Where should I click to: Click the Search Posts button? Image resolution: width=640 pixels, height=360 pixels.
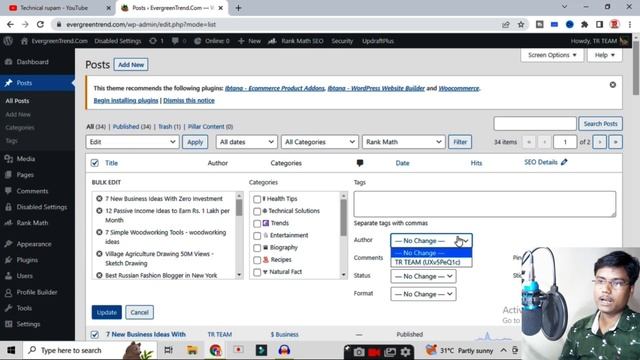(x=600, y=124)
